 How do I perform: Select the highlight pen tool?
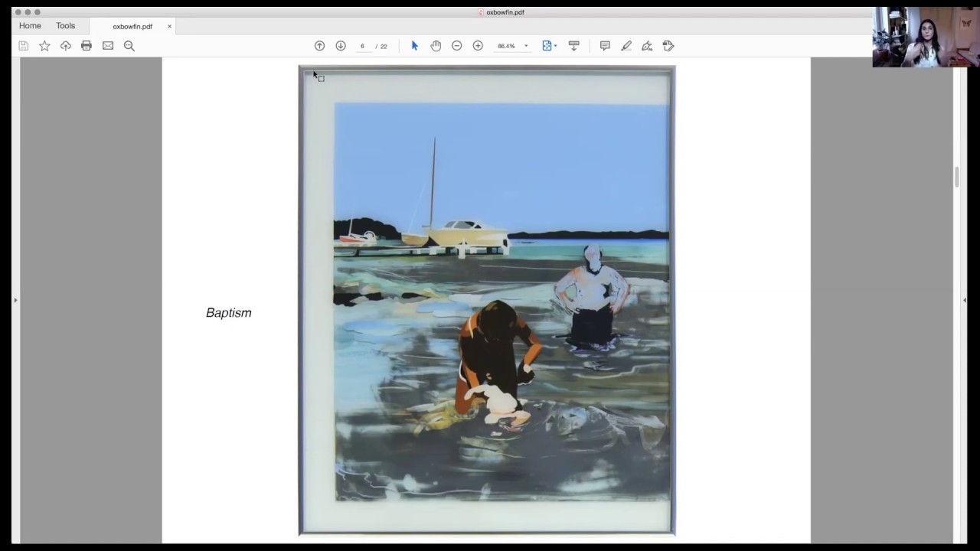[626, 46]
